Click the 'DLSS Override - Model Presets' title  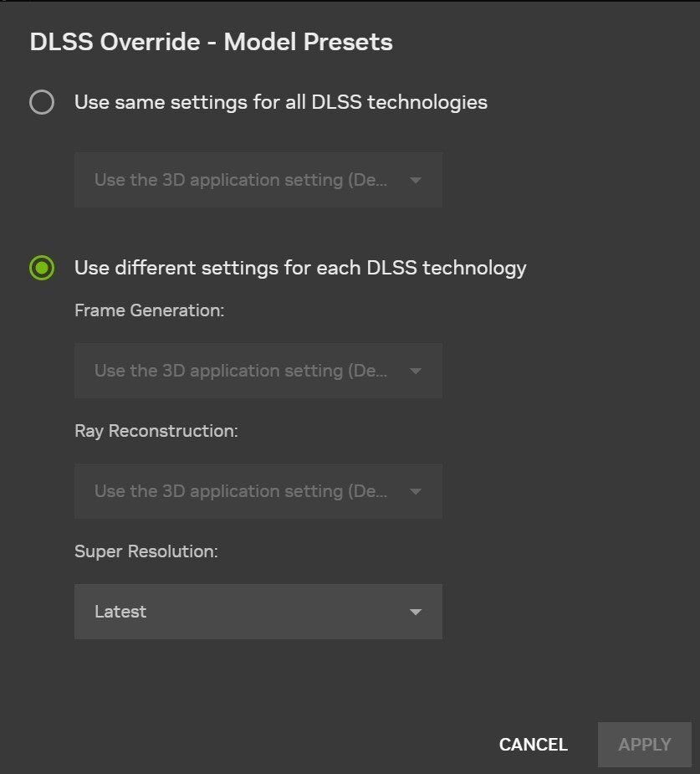pos(211,42)
